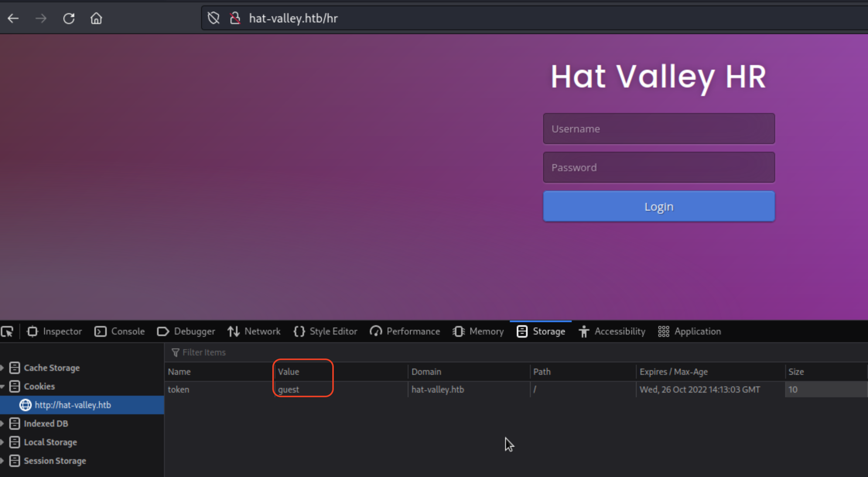Click the browser back arrow
868x477 pixels.
point(13,18)
